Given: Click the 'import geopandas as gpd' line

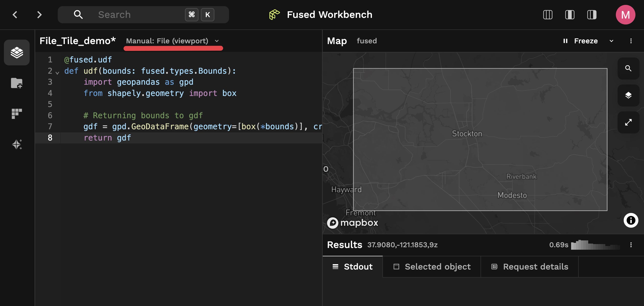Looking at the screenshot, I should click(x=138, y=82).
